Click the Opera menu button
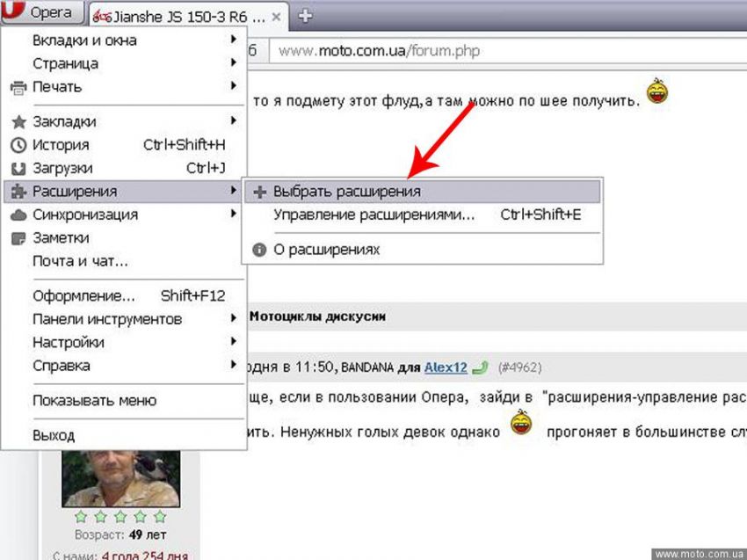747x560 pixels. [42, 12]
